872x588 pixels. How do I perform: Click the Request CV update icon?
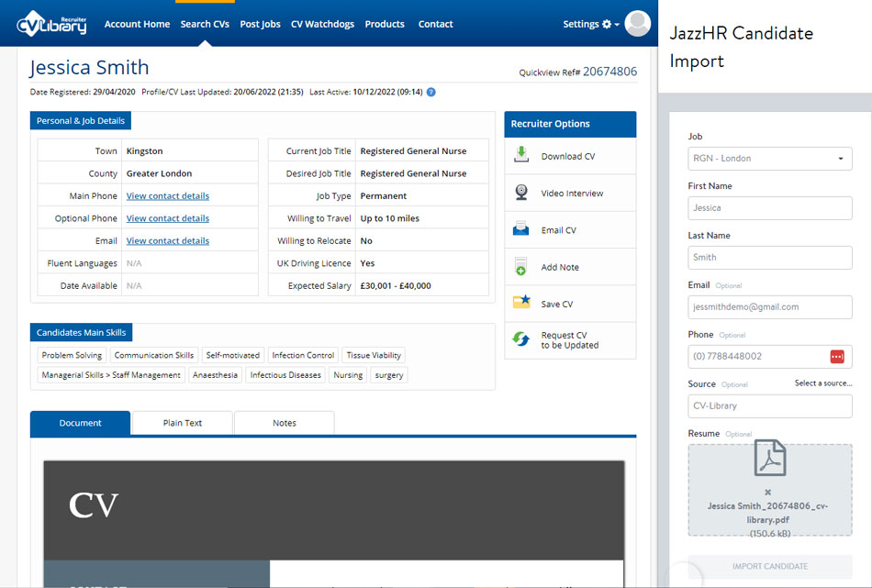pyautogui.click(x=521, y=340)
